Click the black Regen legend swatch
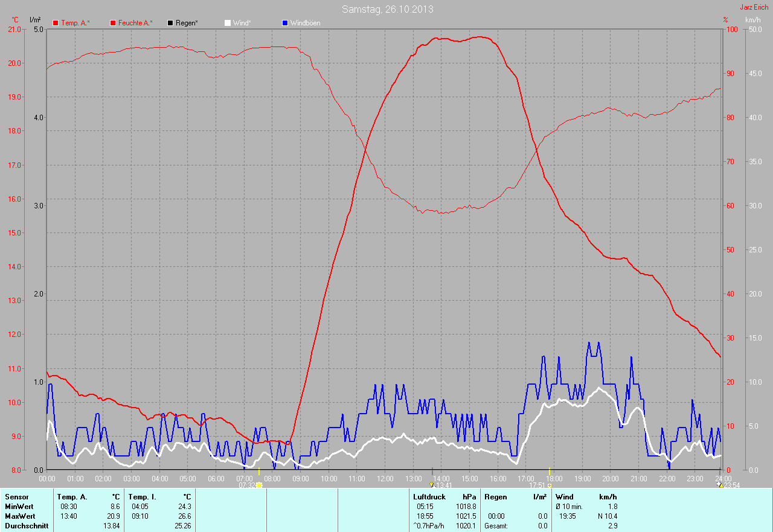 point(170,23)
